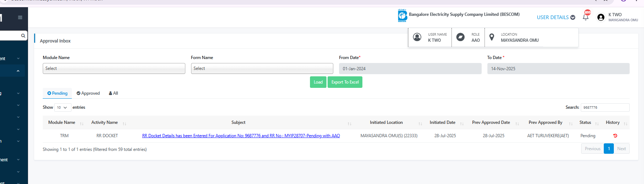This screenshot has width=644, height=184.
Task: Sort by Initiated Location arrows
Action: pos(420,124)
